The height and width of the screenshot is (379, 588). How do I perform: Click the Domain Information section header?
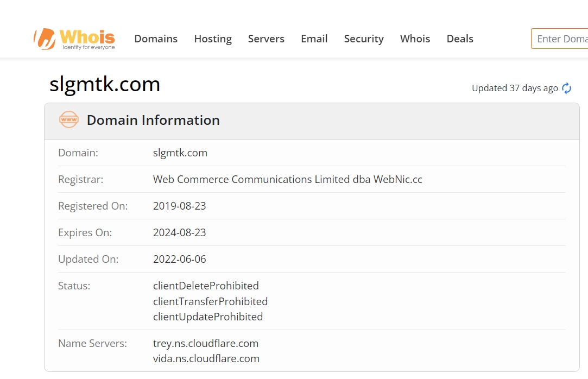click(x=153, y=120)
